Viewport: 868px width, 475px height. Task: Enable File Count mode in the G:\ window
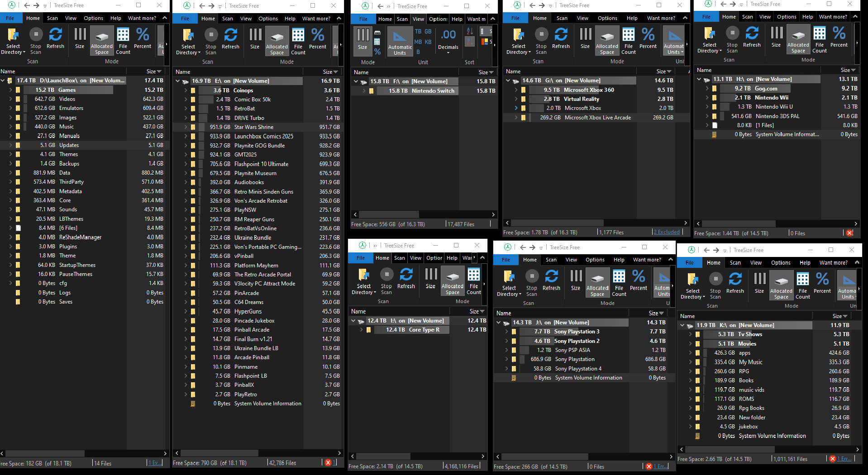629,41
